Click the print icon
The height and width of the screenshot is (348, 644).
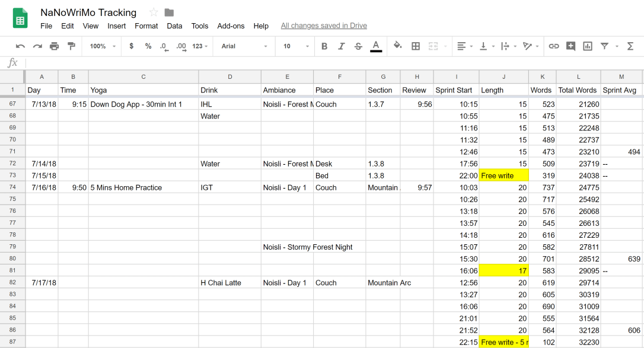[55, 46]
